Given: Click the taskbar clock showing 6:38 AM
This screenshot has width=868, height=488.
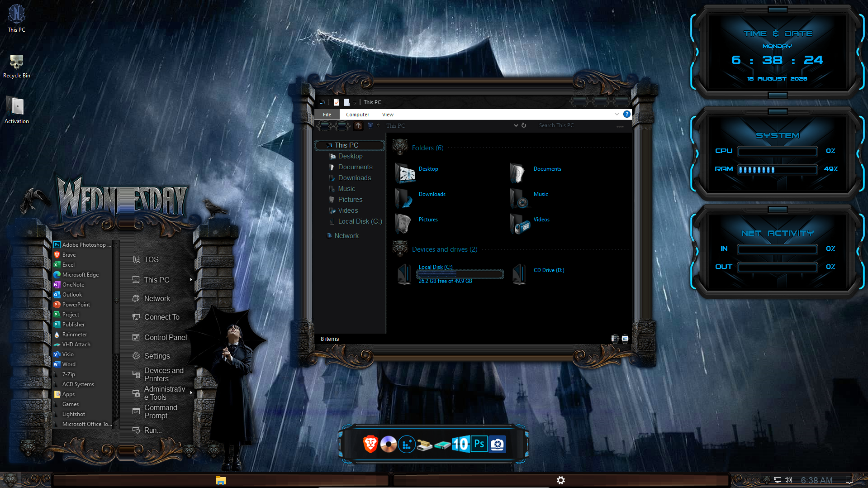Looking at the screenshot, I should point(816,481).
